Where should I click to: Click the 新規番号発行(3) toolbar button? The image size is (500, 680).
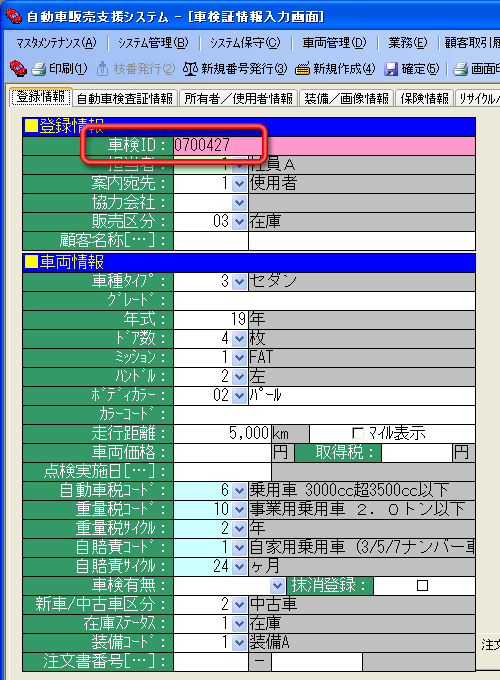(x=235, y=69)
